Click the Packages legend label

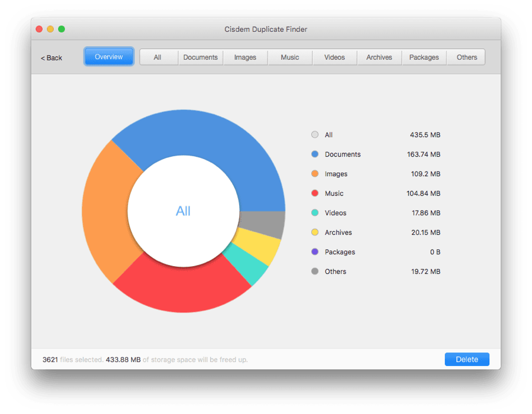click(340, 252)
